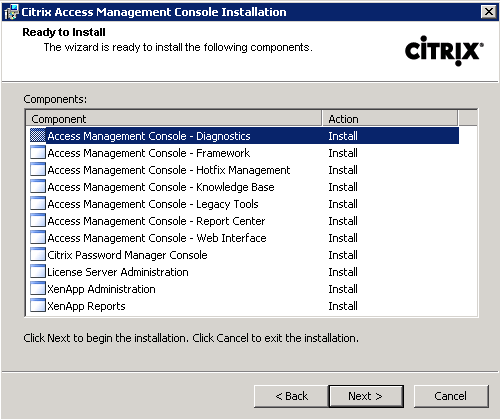Viewport: 500px width, 419px height.
Task: Sort by the Action column header
Action: 390,119
